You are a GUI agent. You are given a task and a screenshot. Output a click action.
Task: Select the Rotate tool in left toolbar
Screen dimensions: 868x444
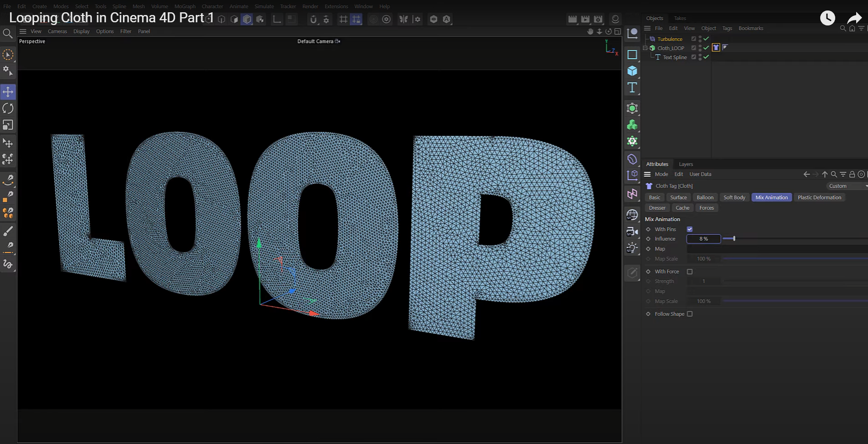tap(8, 108)
